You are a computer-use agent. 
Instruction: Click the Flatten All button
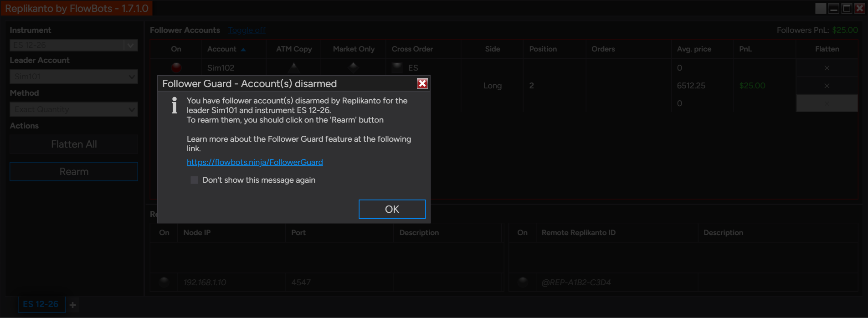[74, 144]
